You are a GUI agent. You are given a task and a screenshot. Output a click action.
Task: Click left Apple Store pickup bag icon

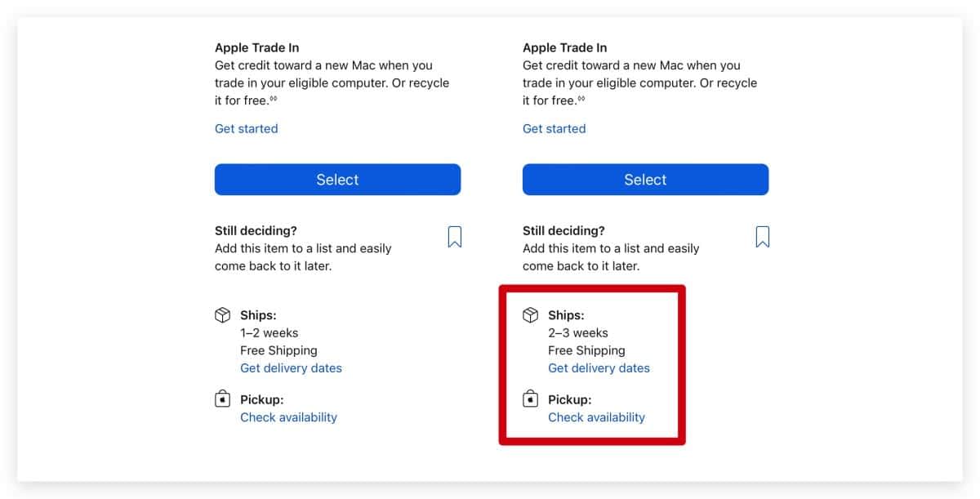pyautogui.click(x=222, y=399)
